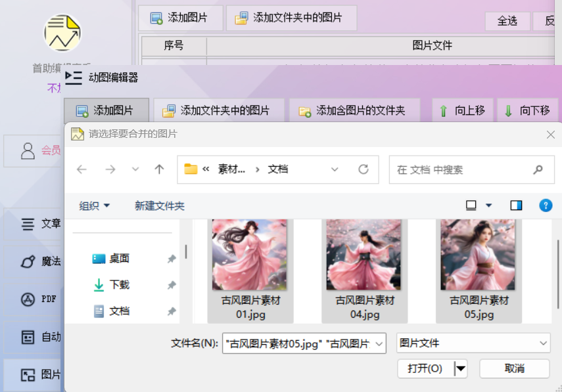Click the 文件名 input field
Viewport: 562px width, 392px height.
tap(304, 343)
